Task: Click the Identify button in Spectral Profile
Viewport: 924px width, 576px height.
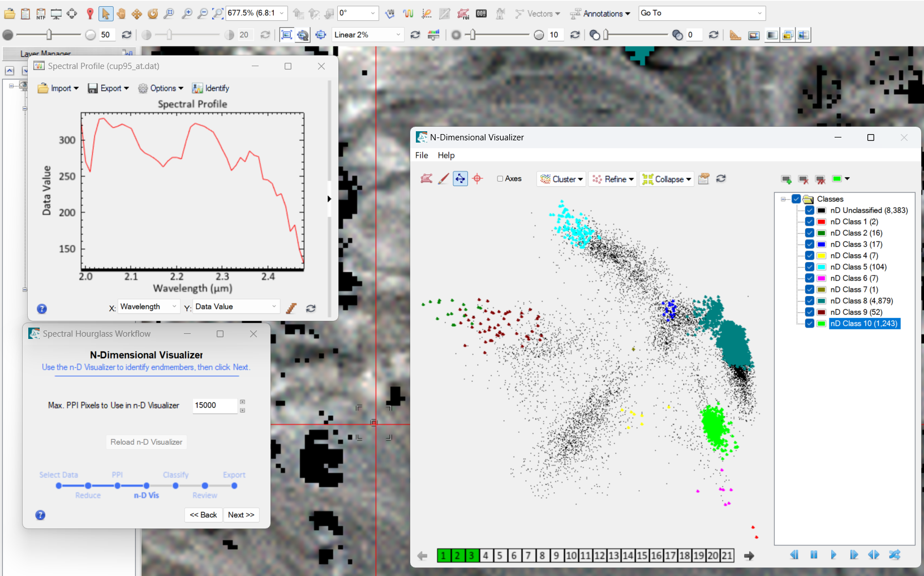Action: [210, 88]
